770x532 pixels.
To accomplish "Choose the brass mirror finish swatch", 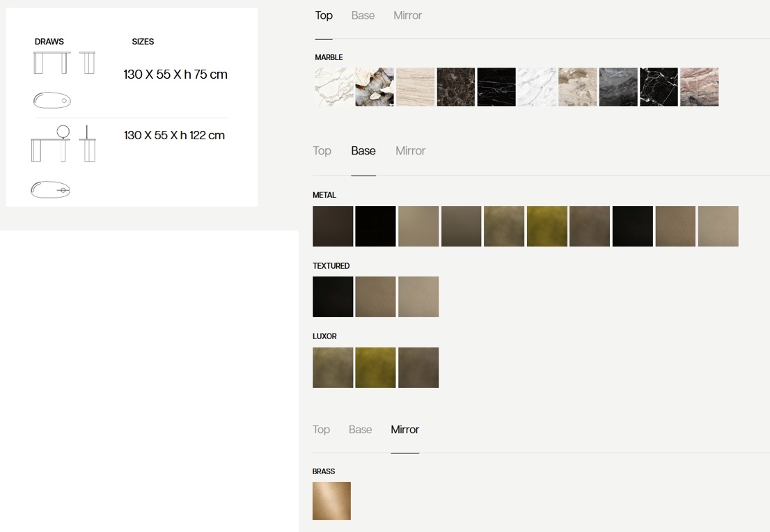I will (331, 501).
